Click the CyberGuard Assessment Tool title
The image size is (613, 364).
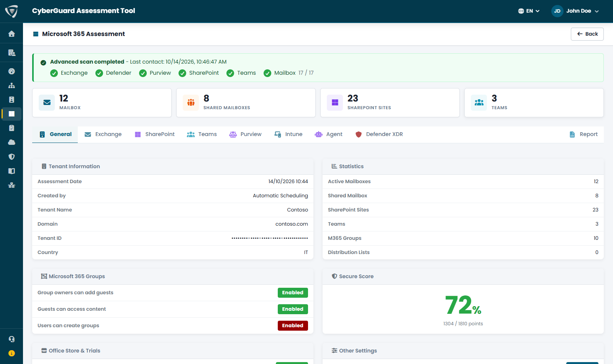84,11
